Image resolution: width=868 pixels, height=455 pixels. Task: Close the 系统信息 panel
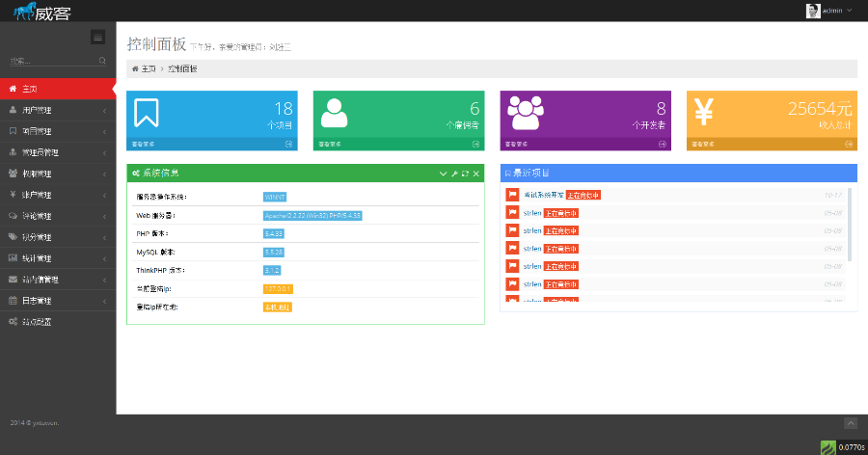pyautogui.click(x=476, y=174)
